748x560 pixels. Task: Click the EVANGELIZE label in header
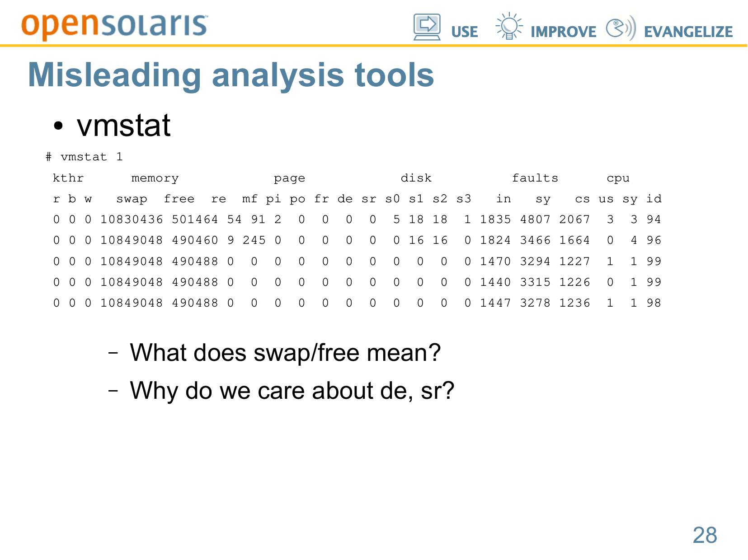tap(688, 32)
